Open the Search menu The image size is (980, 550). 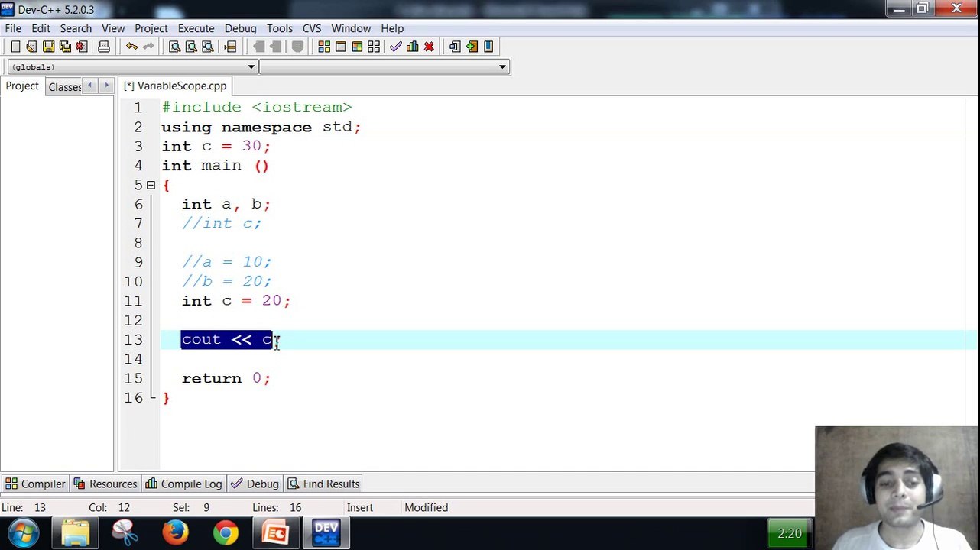(x=76, y=28)
